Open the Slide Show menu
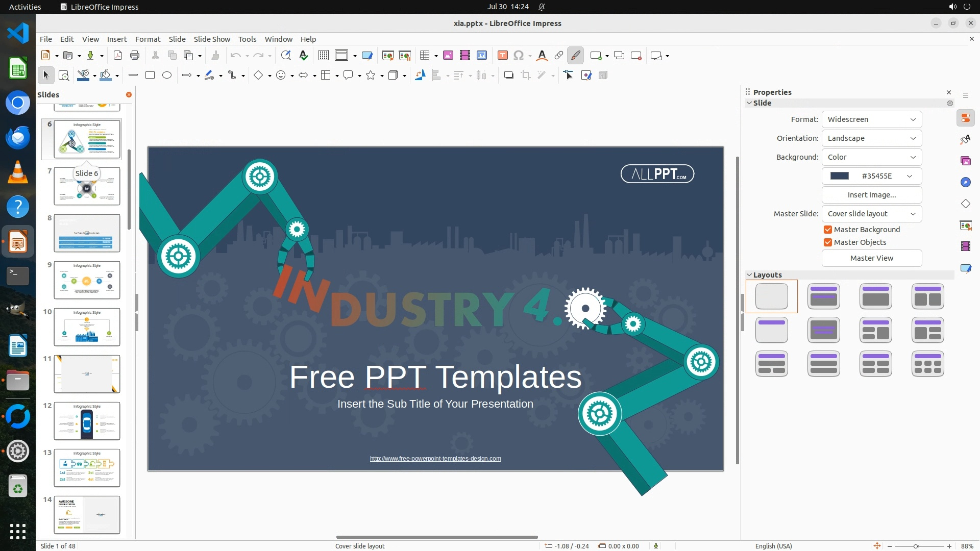The image size is (980, 551). click(212, 39)
